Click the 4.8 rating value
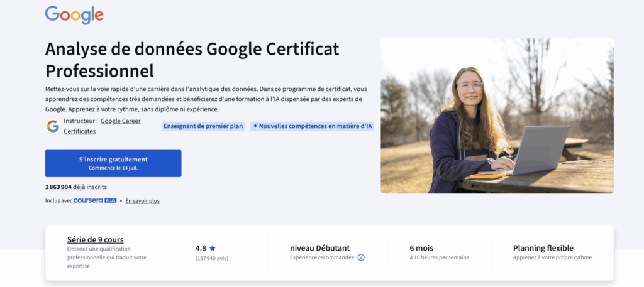The image size is (644, 287). click(x=201, y=248)
